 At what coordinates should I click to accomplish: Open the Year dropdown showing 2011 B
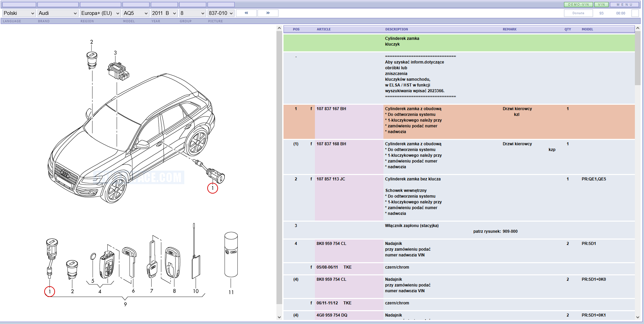click(164, 13)
